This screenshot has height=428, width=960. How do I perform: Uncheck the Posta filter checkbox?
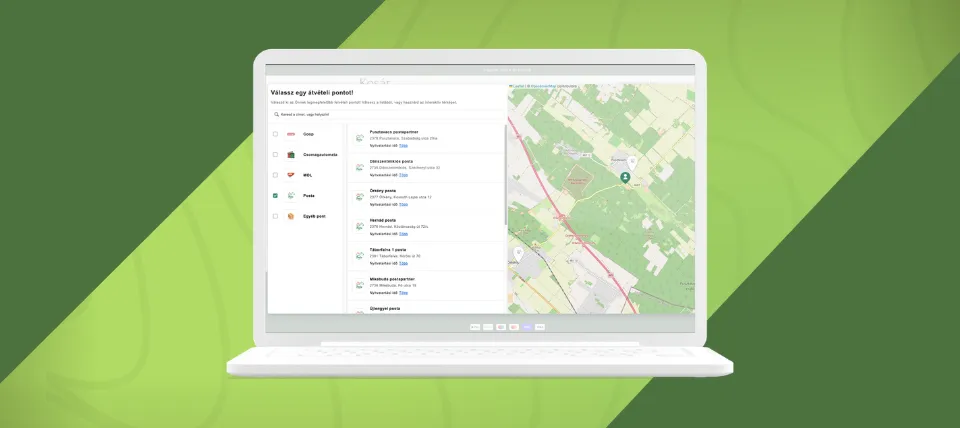pos(275,196)
